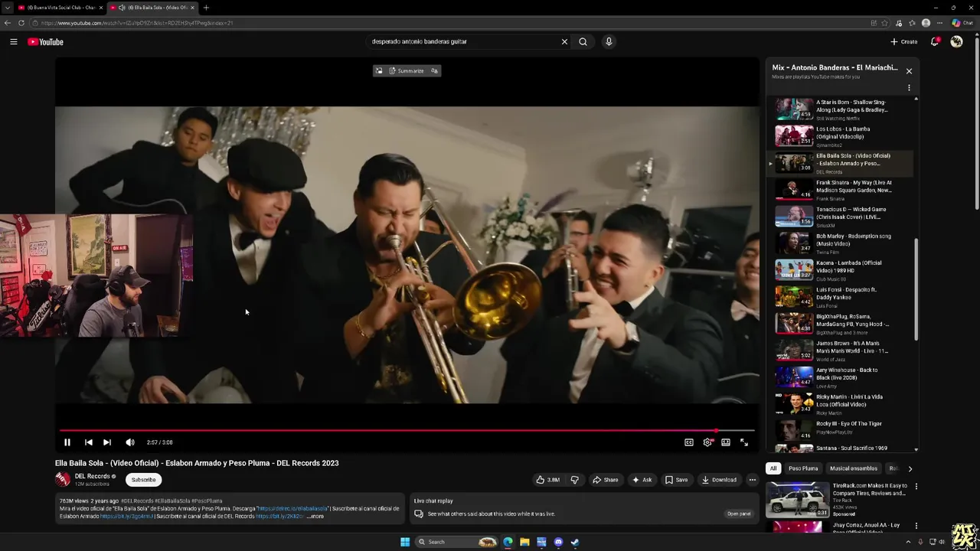Enter fullscreen video mode
Image resolution: width=980 pixels, height=551 pixels.
click(744, 442)
